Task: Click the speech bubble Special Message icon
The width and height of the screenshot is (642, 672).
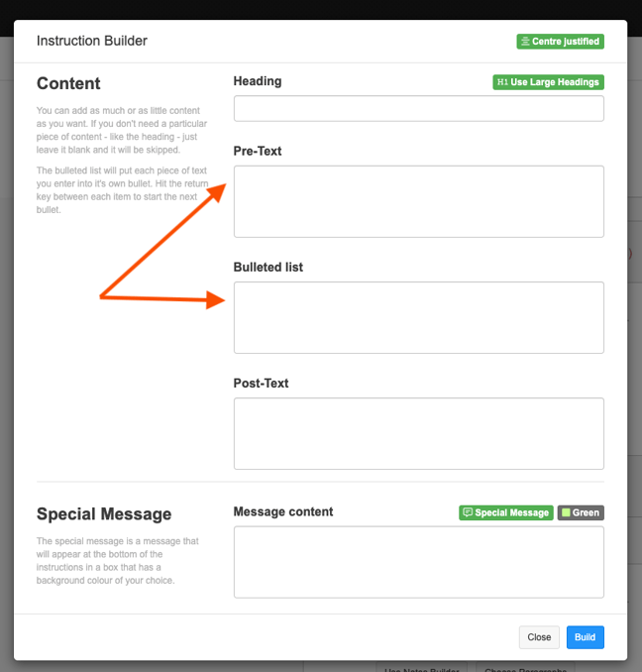Action: tap(468, 512)
